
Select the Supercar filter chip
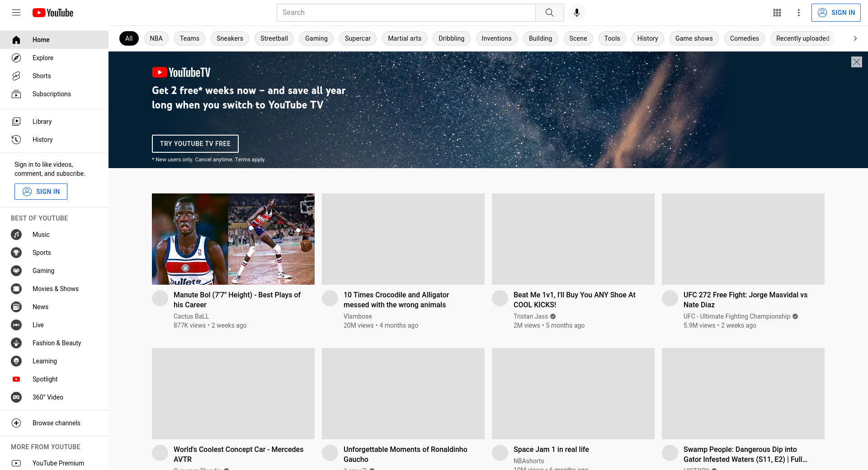pyautogui.click(x=358, y=38)
